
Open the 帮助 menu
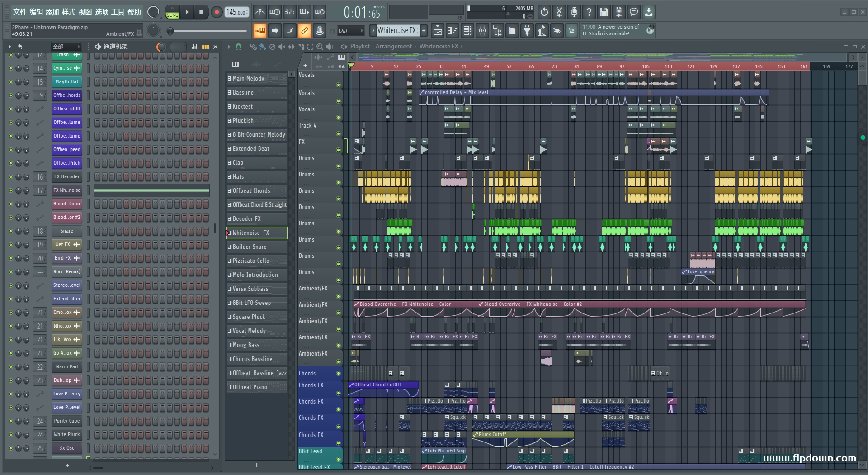coord(134,12)
